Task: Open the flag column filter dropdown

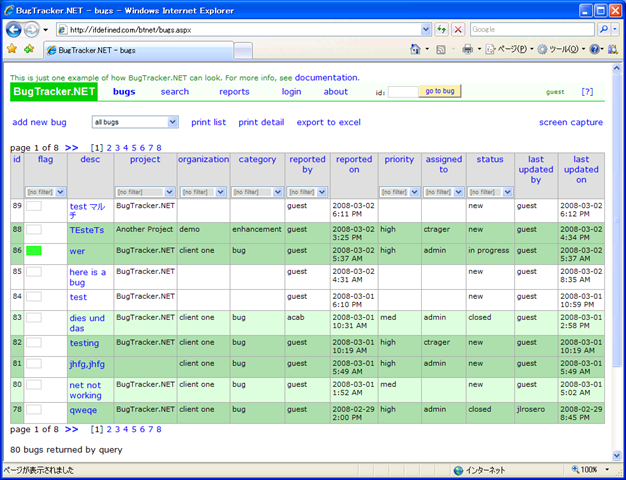Action: [45, 192]
